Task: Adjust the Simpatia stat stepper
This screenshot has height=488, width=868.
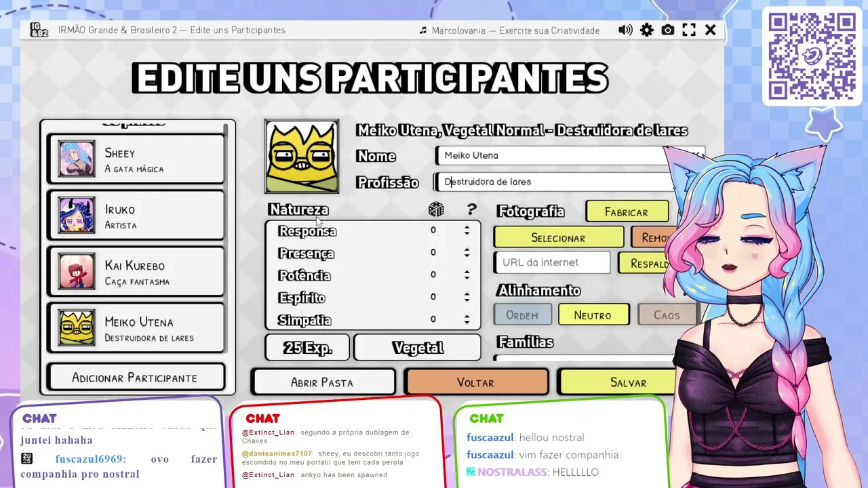Action: [x=467, y=319]
